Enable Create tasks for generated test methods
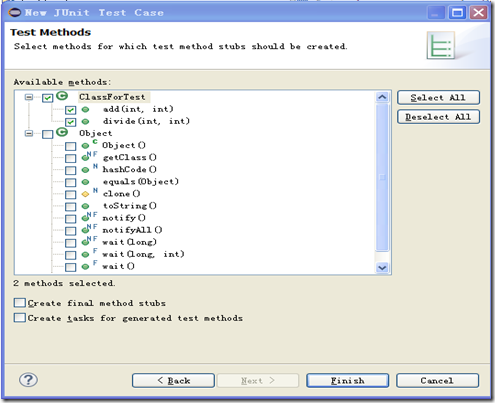 point(20,318)
